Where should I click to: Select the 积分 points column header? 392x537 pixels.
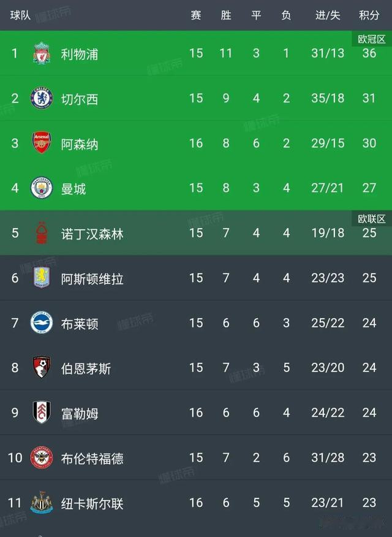coord(369,15)
